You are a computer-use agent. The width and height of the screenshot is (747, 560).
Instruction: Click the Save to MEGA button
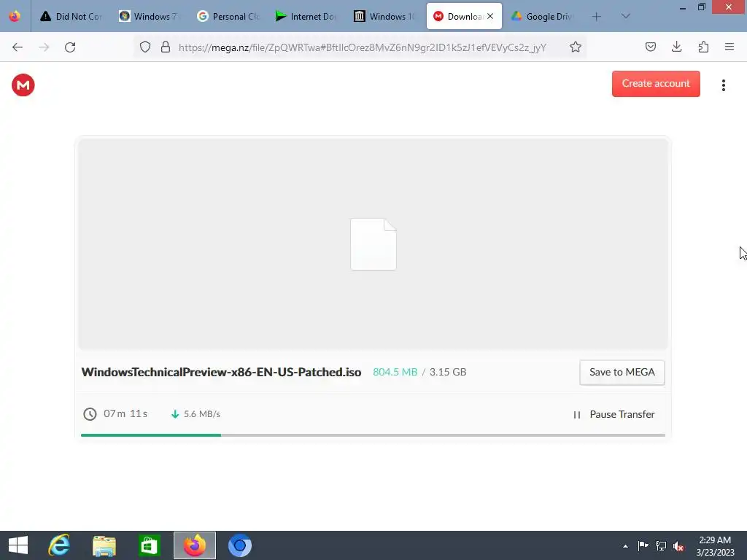coord(622,373)
